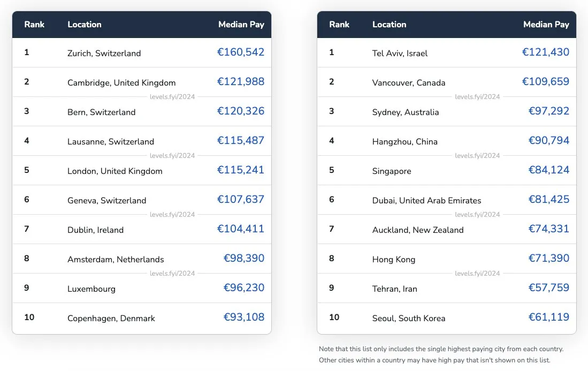Click €121,430 Tel Aviv pay amount
588x371 pixels.
point(546,52)
